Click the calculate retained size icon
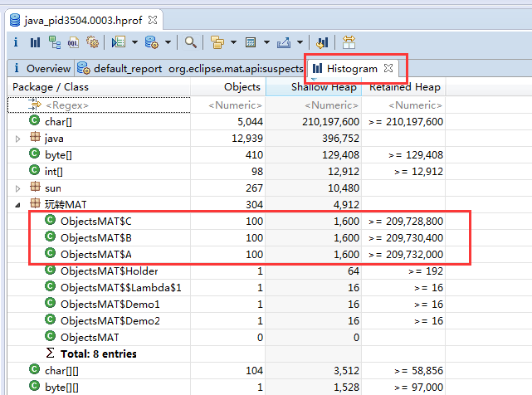532x395 pixels. (x=251, y=42)
